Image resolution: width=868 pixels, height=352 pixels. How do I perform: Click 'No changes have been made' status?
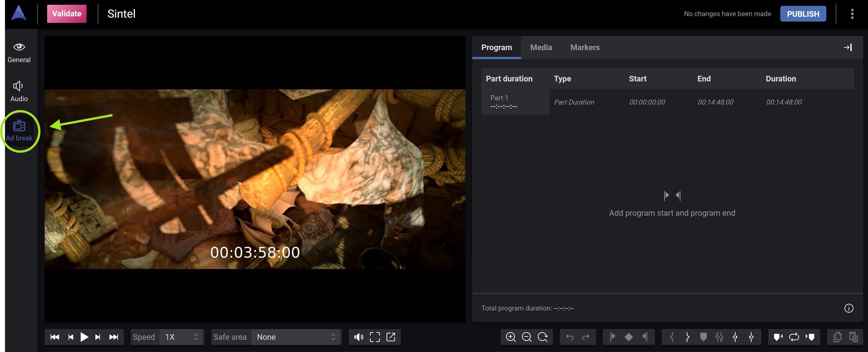[728, 14]
